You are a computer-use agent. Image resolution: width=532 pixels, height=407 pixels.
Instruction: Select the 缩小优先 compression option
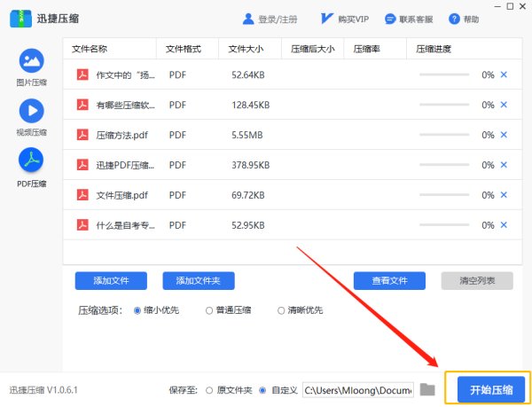137,310
